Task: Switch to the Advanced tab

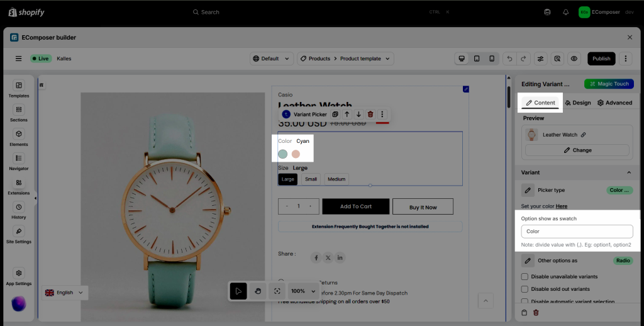Action: pyautogui.click(x=614, y=103)
